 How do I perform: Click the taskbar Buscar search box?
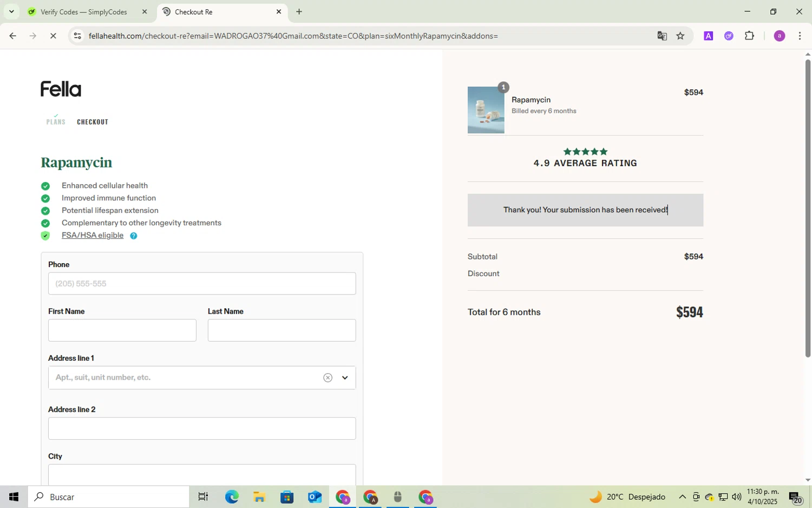[x=108, y=497]
